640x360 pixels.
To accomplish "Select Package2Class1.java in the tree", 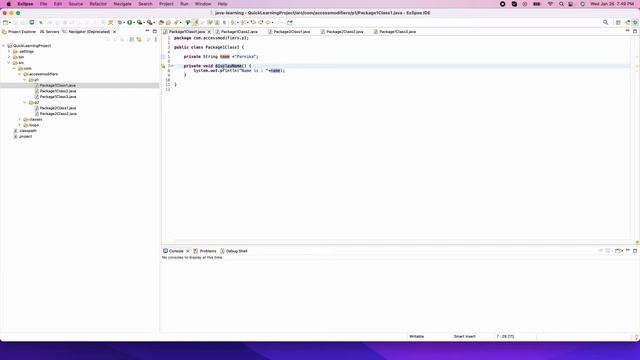I will [x=55, y=108].
